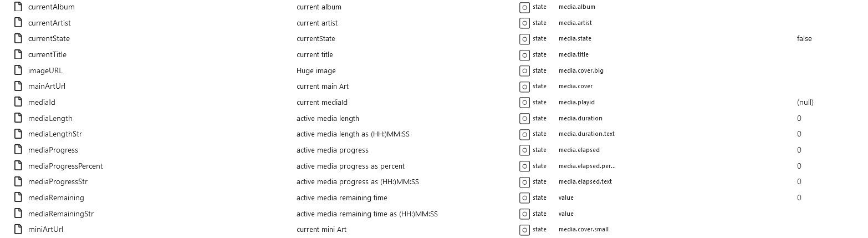The image size is (868, 238).
Task: Click the value 0 of mediaRemaining
Action: coord(799,198)
